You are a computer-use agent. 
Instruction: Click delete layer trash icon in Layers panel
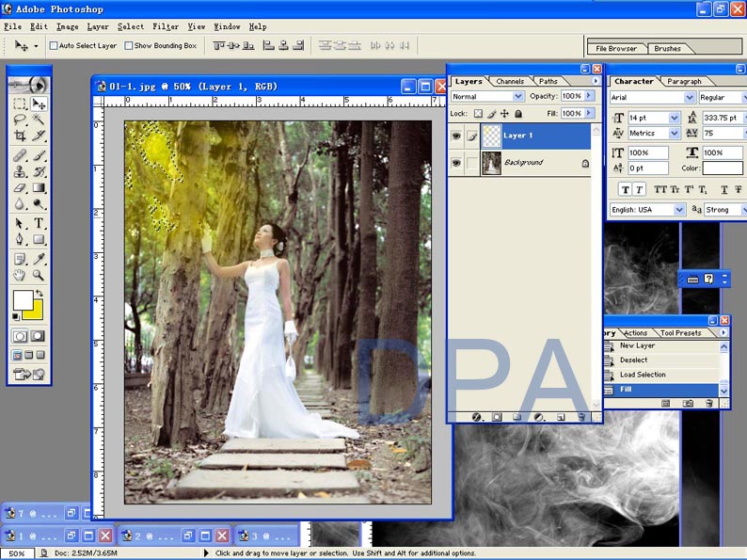[581, 418]
